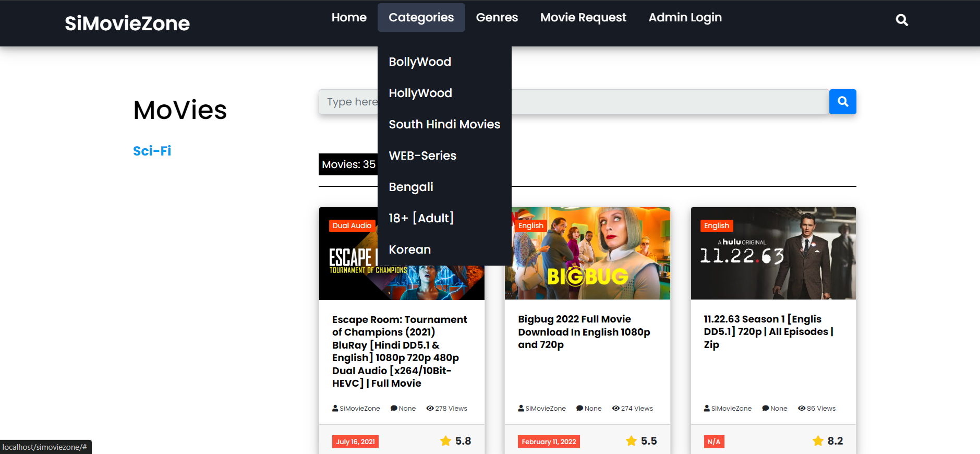980x454 pixels.
Task: Open the Genres navigation item
Action: (x=497, y=17)
